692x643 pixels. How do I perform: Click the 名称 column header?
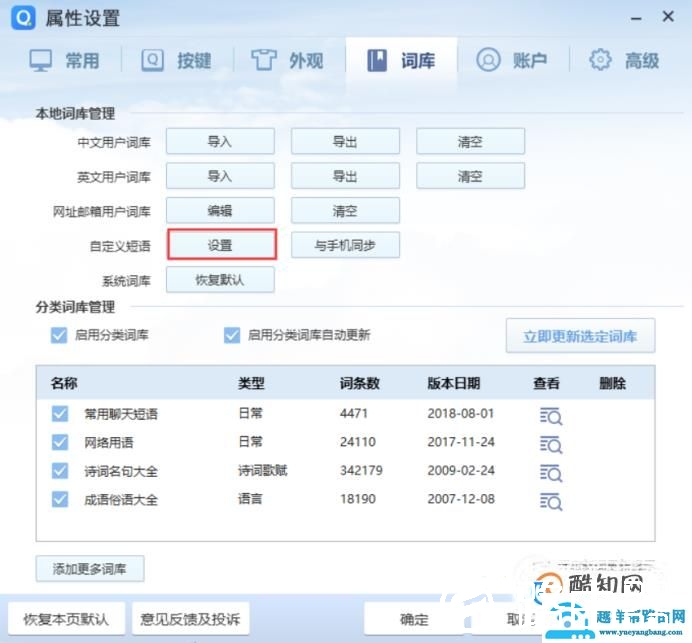coord(64,383)
